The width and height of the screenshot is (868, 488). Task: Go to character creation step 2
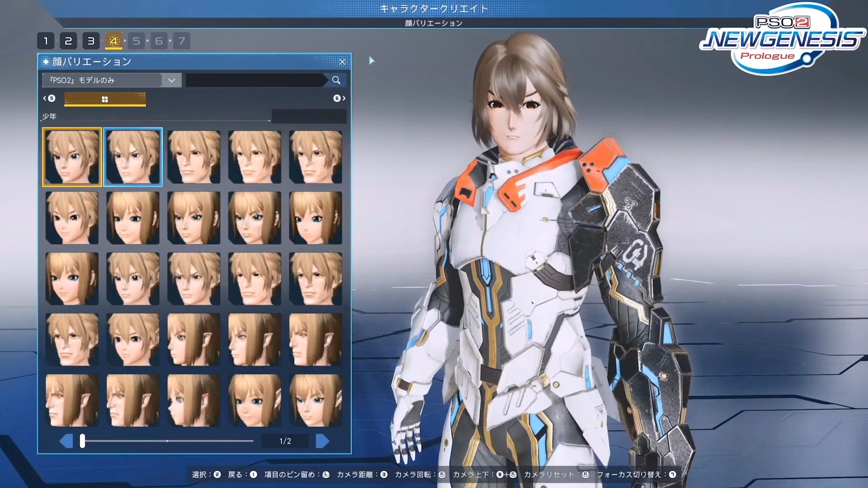68,41
